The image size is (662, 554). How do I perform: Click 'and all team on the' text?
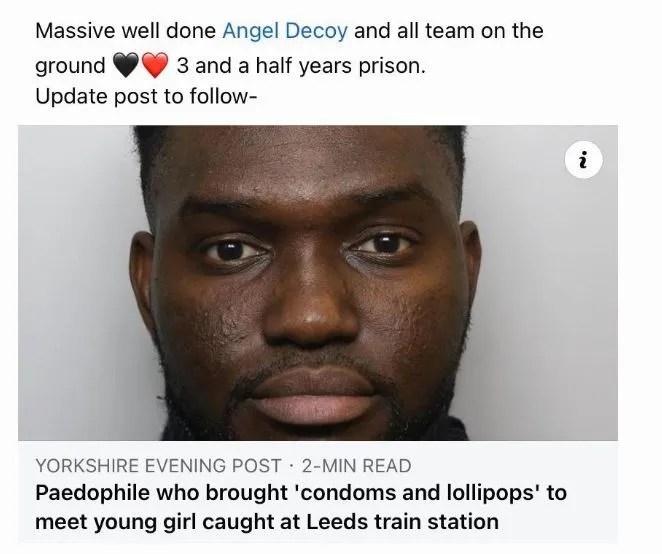pos(448,31)
